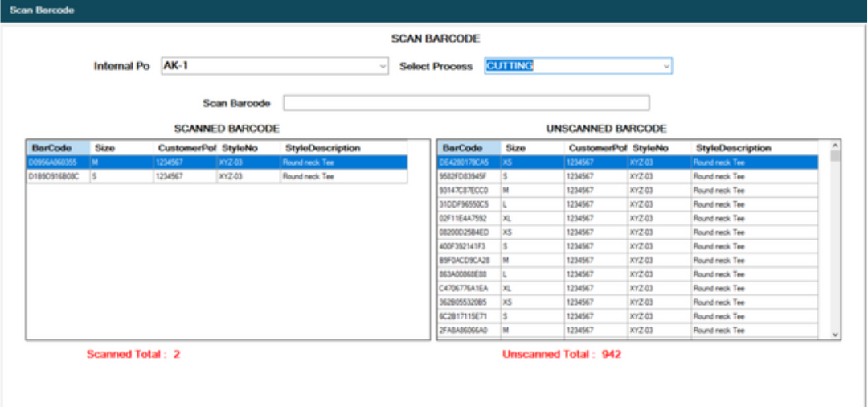The image size is (868, 407).
Task: Sort Scanned table by Size column header
Action: tap(122, 149)
